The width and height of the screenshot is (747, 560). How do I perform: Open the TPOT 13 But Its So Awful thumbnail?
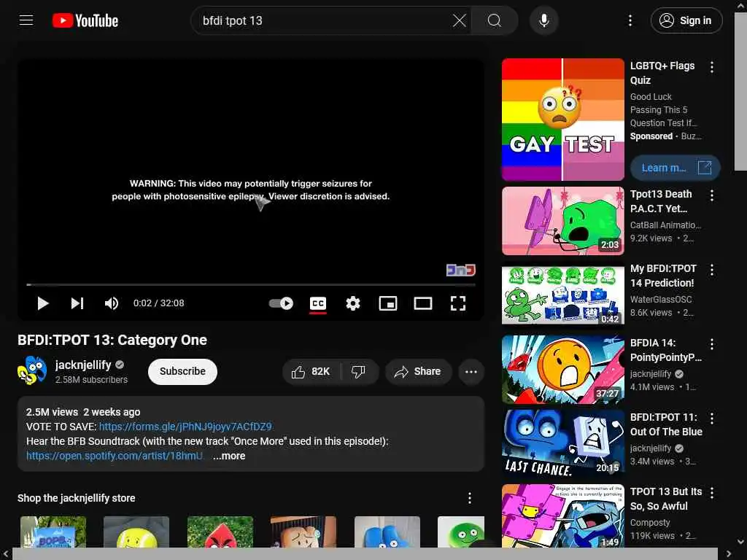coord(562,516)
